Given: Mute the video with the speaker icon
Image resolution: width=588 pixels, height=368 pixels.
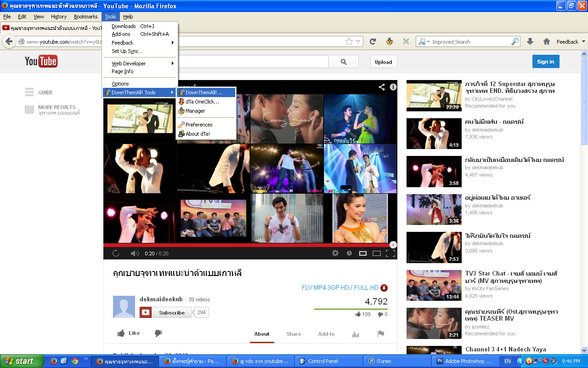Looking at the screenshot, I should (x=135, y=253).
